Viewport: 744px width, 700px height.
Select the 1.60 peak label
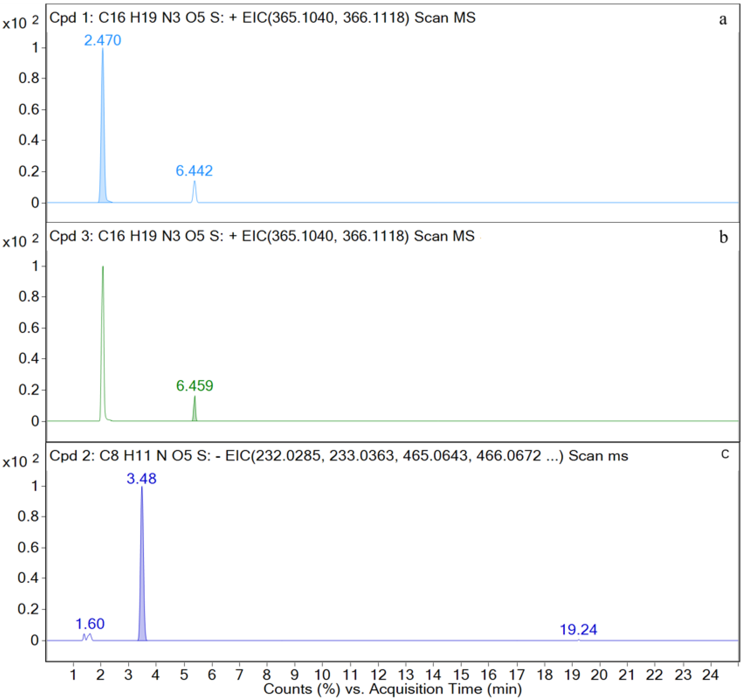pyautogui.click(x=90, y=624)
